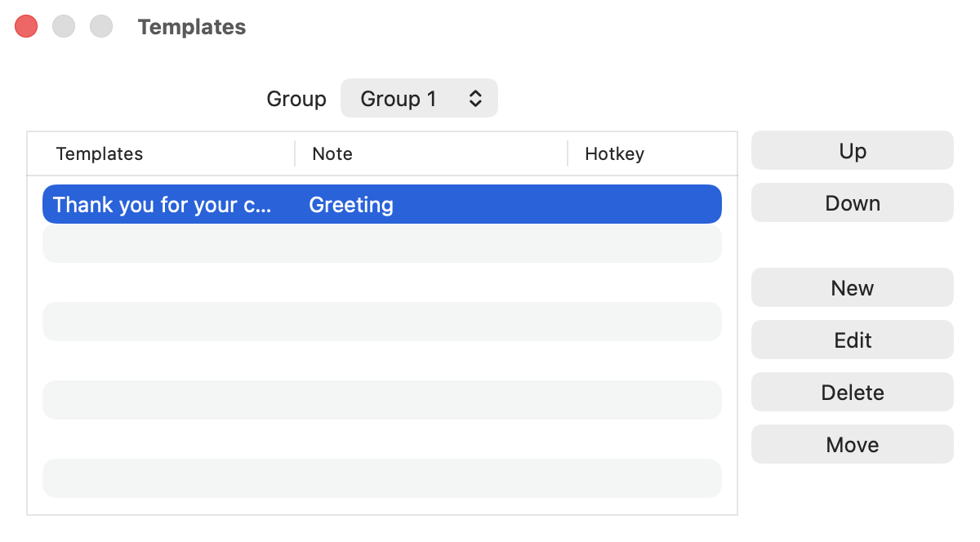Click the Hotkey column header
980x542 pixels.
click(x=614, y=154)
